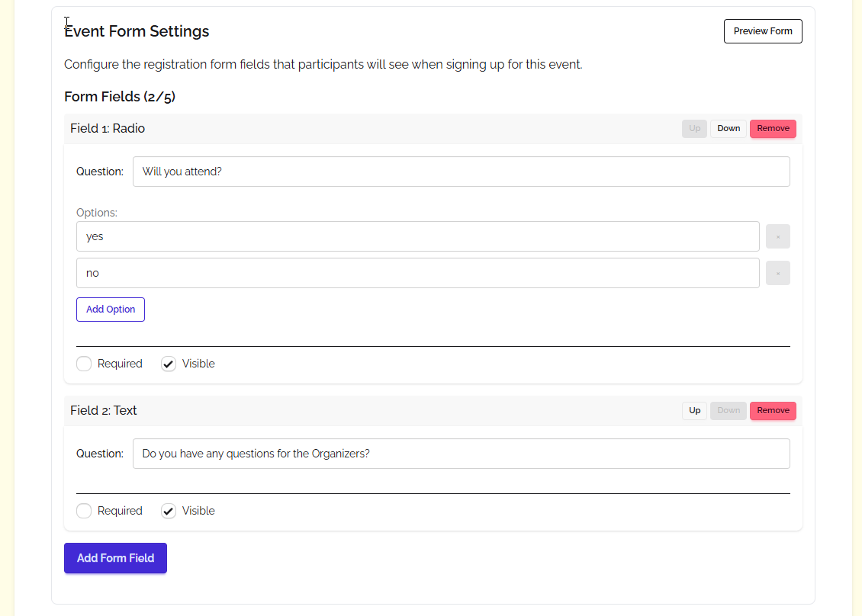This screenshot has height=616, width=862.
Task: Move Field 2 up with the Up button
Action: pyautogui.click(x=694, y=410)
